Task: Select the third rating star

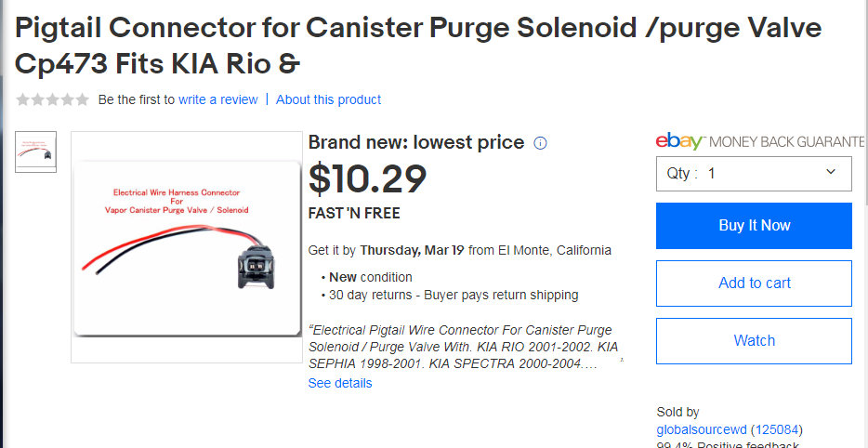Action: point(52,99)
